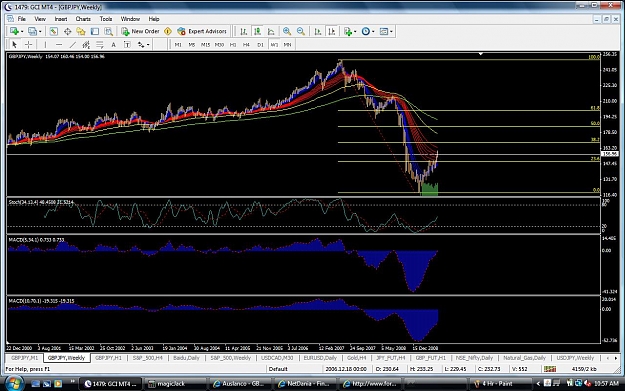Select the text 'A' drawing tool

[113, 45]
